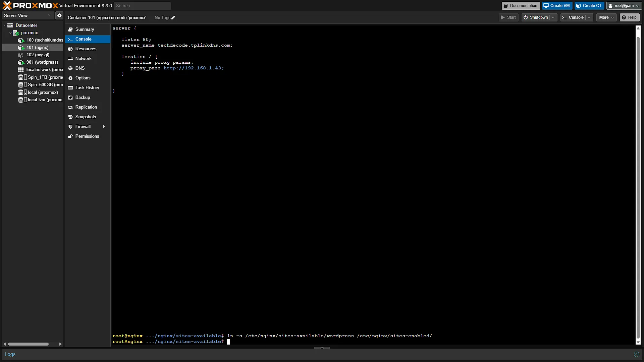Screen dimensions: 644x362
Task: Open local-lvm storage entry
Action: click(x=41, y=100)
